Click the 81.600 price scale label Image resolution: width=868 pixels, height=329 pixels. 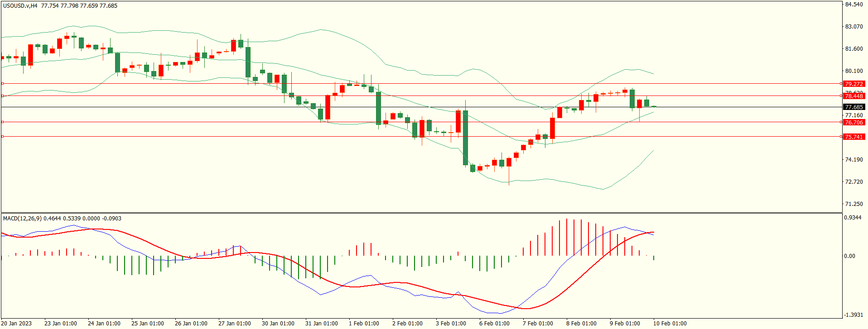(854, 49)
